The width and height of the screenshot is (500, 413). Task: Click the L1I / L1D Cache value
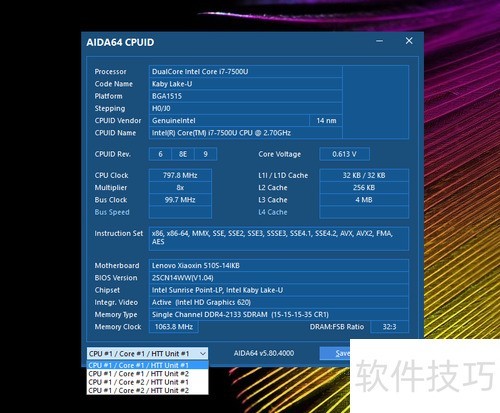coord(364,175)
